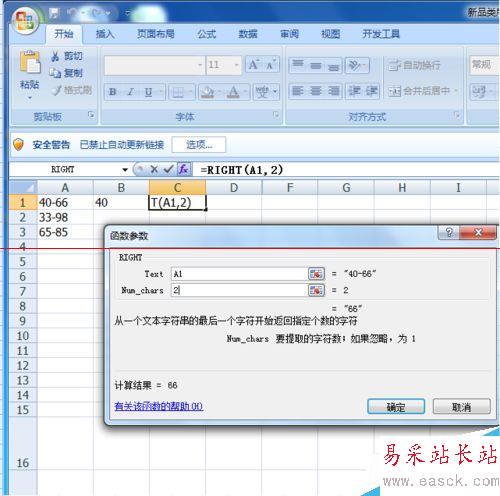Switch to the 审阅 (Review) tab
500x496 pixels.
click(x=289, y=34)
